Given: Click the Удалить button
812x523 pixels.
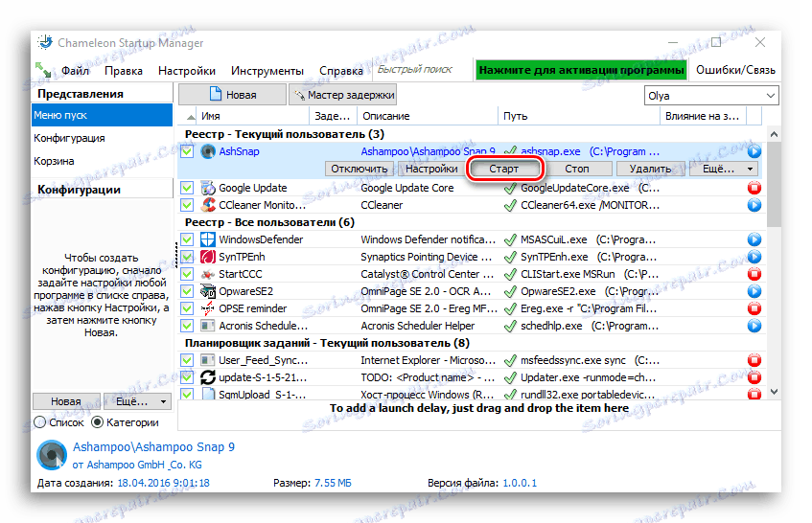Looking at the screenshot, I should click(650, 169).
